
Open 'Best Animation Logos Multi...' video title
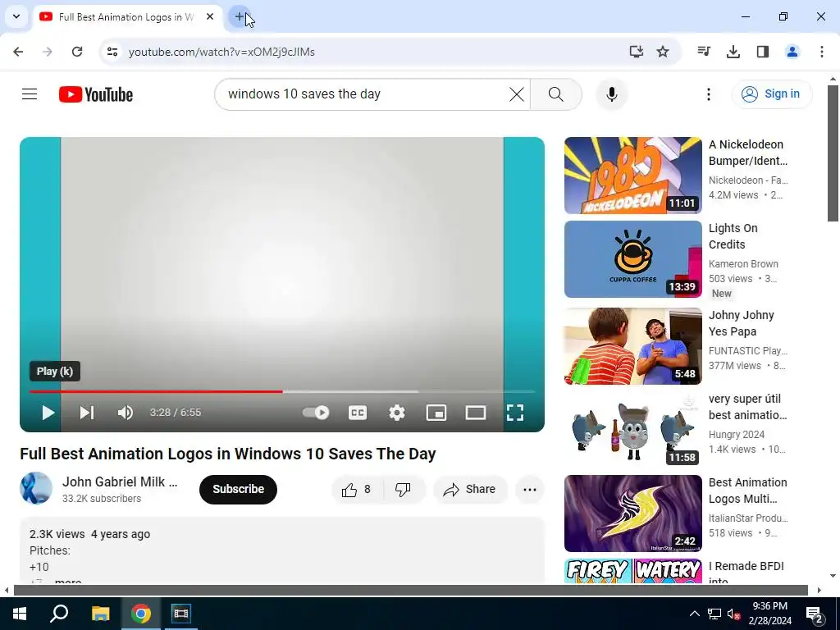pos(747,491)
